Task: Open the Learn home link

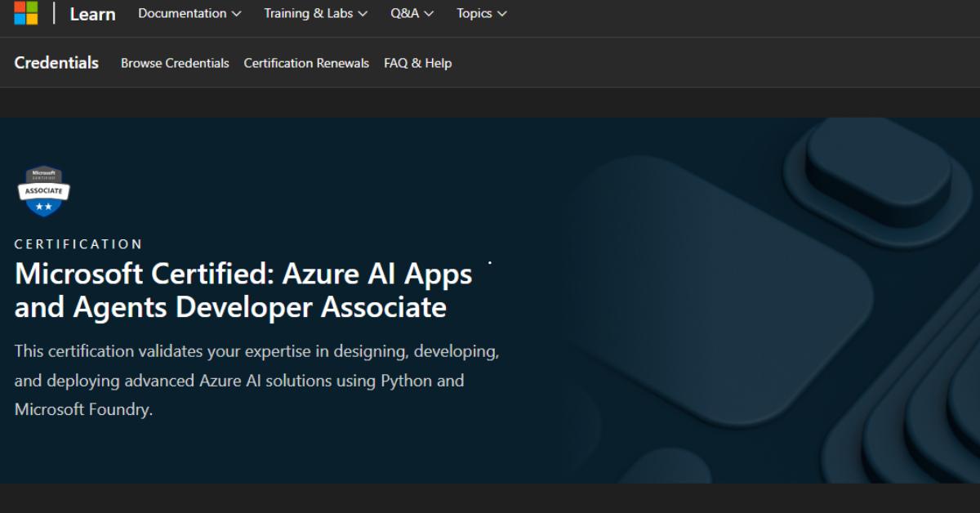Action: point(92,14)
